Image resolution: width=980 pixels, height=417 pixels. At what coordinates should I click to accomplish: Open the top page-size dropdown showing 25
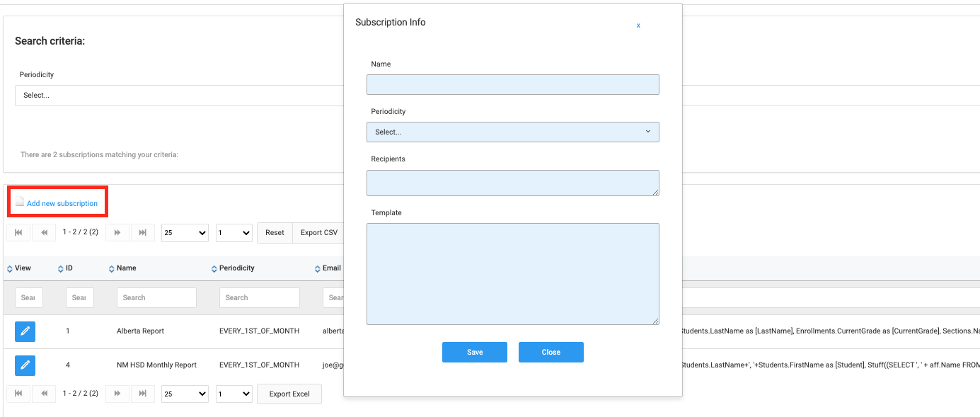[x=185, y=232]
